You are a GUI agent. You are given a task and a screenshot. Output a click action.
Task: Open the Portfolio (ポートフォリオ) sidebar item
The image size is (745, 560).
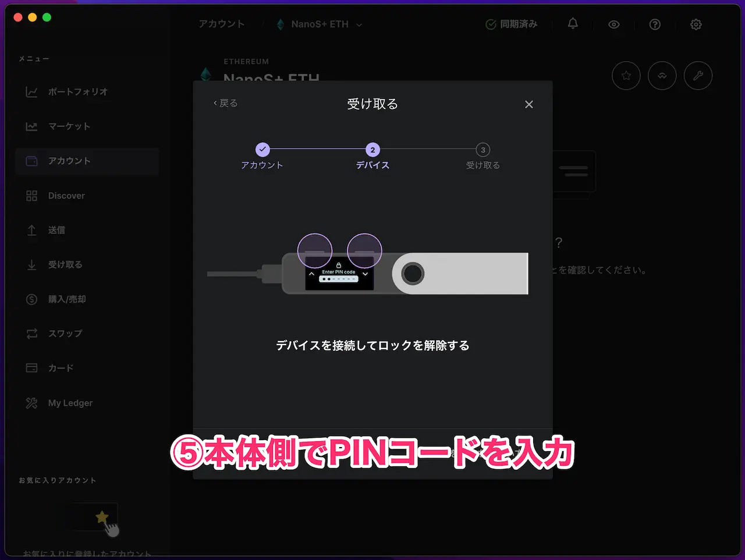(x=87, y=92)
